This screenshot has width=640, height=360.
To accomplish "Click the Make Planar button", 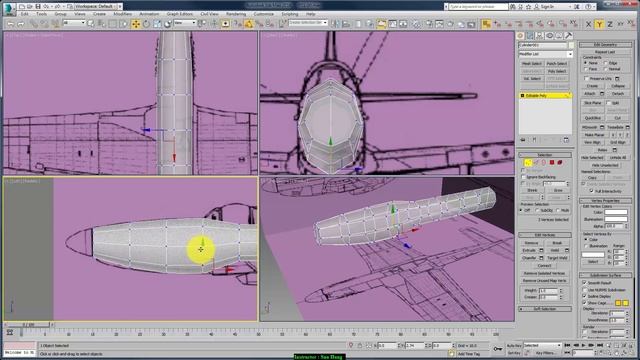I will pos(594,135).
